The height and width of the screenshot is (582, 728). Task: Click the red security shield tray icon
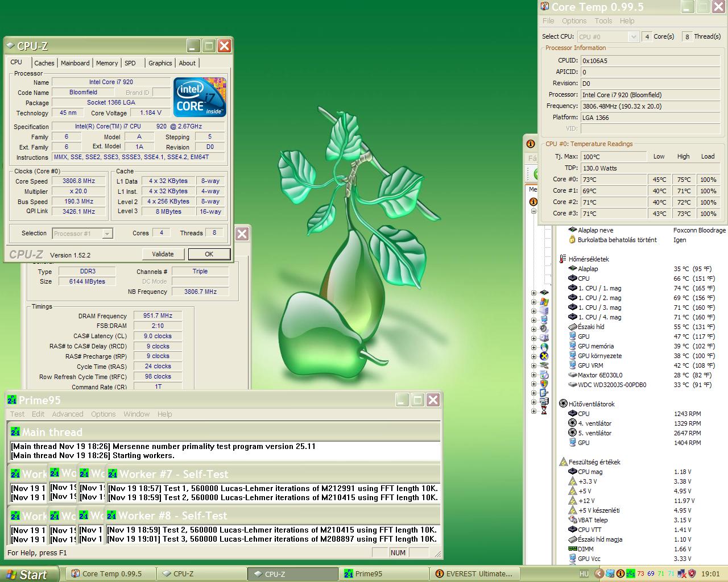coord(692,574)
